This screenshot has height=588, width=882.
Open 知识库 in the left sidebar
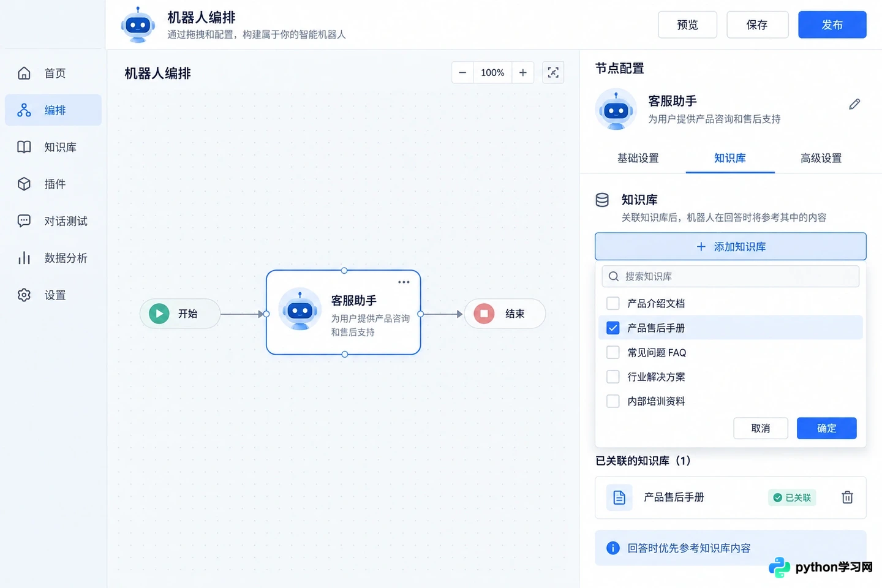53,147
